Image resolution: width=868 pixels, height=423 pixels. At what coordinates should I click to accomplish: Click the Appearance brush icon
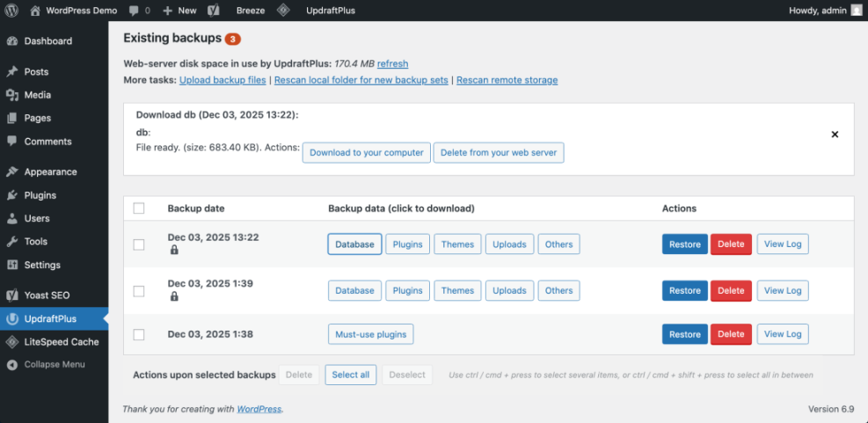12,172
